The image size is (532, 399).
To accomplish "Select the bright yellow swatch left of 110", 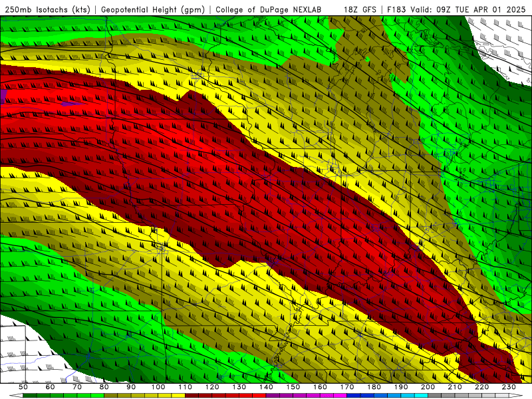I will tap(178, 395).
